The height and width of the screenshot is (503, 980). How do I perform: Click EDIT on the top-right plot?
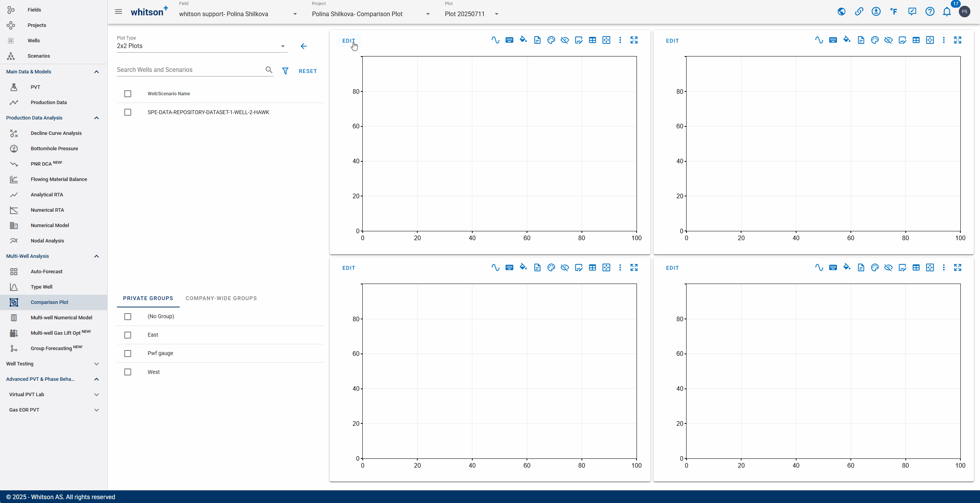coord(672,41)
